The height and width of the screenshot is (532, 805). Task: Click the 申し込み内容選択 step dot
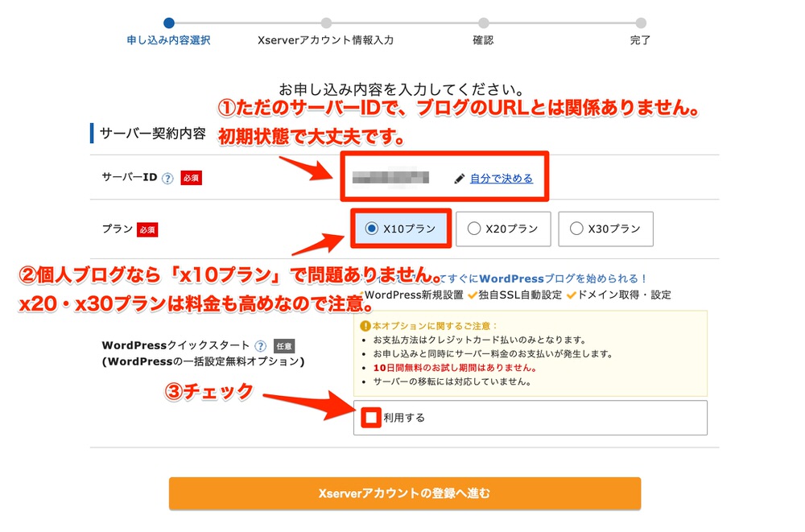pyautogui.click(x=169, y=23)
